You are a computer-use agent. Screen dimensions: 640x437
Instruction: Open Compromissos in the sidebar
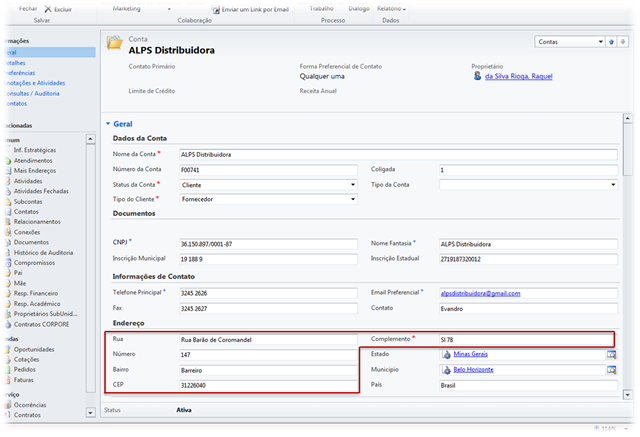point(34,263)
